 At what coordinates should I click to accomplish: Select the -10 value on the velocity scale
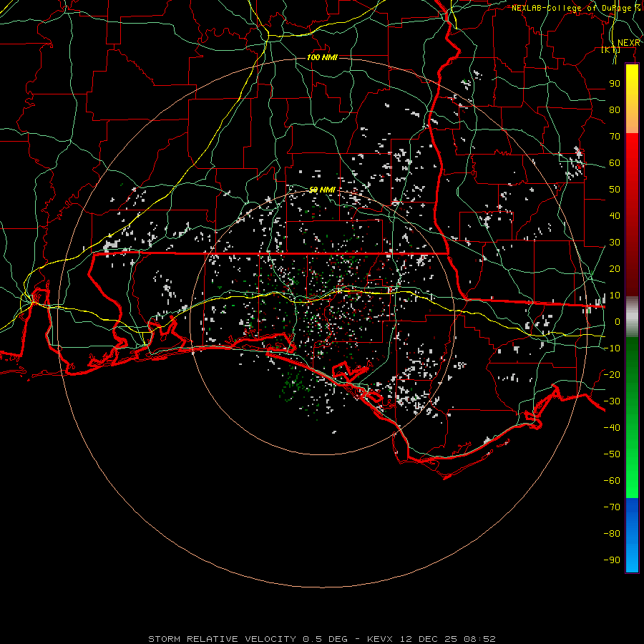tap(612, 348)
